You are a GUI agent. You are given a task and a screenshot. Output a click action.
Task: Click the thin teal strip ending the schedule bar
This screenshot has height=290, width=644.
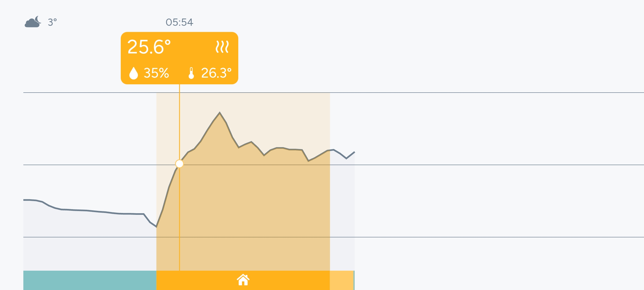point(354,280)
